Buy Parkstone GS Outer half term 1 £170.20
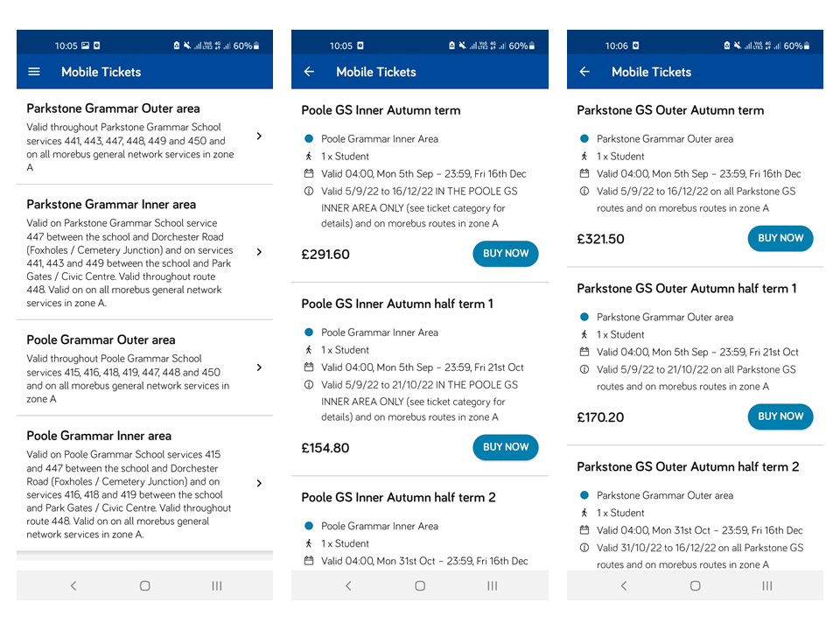The width and height of the screenshot is (840, 630). tap(780, 416)
